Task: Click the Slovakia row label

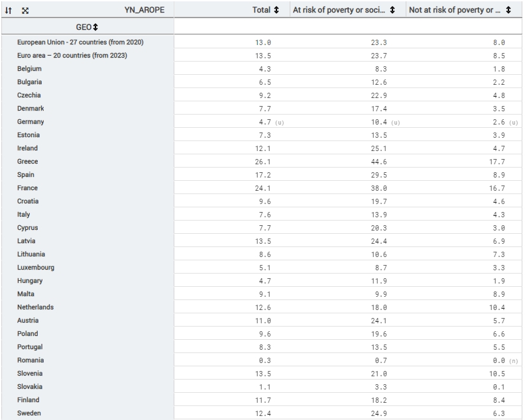Action: [x=30, y=387]
